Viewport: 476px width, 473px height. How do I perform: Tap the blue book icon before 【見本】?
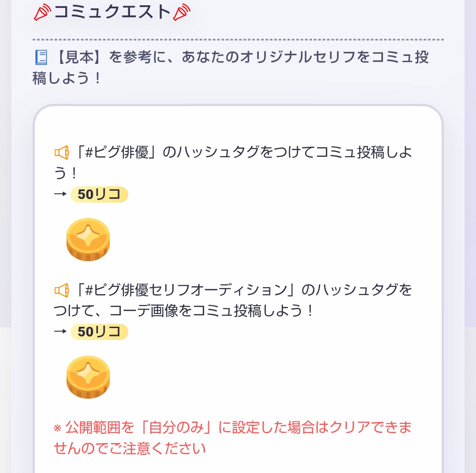point(41,58)
